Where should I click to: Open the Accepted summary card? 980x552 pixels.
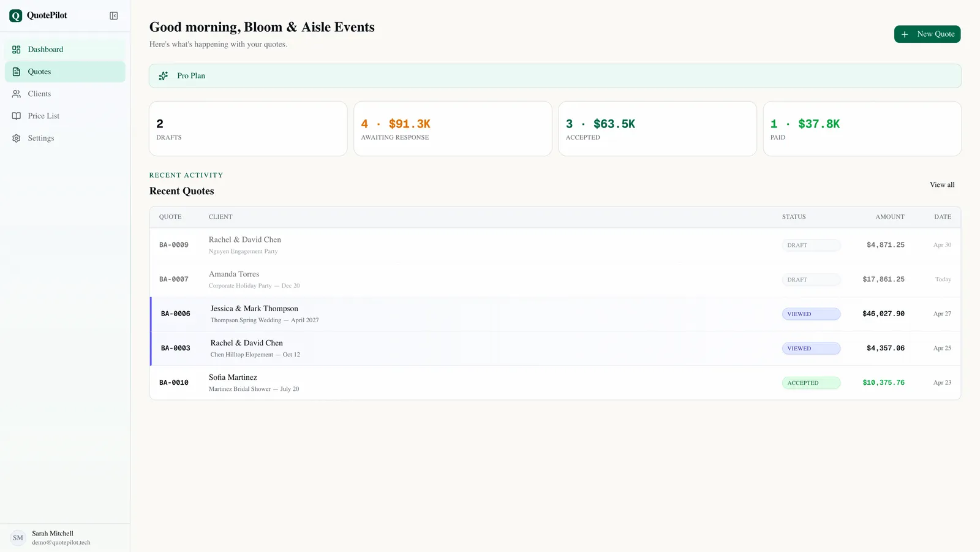coord(657,129)
